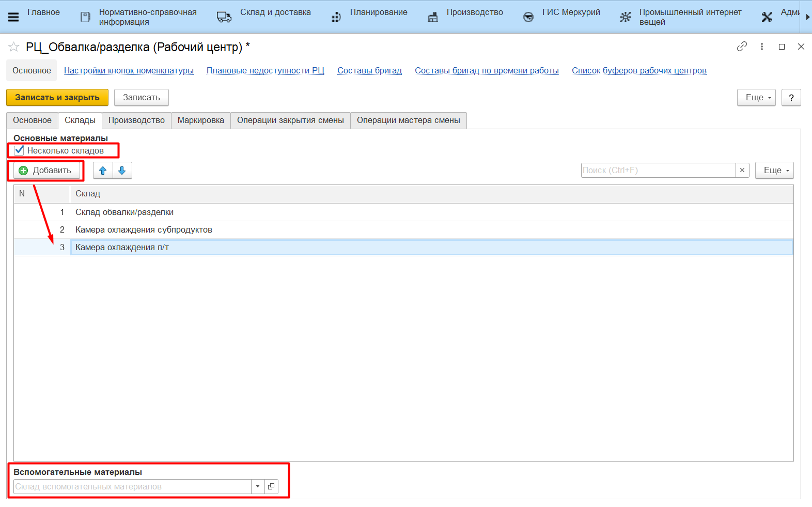Expand auxiliary materials warehouse dropdown
The width and height of the screenshot is (812, 507).
coord(258,486)
